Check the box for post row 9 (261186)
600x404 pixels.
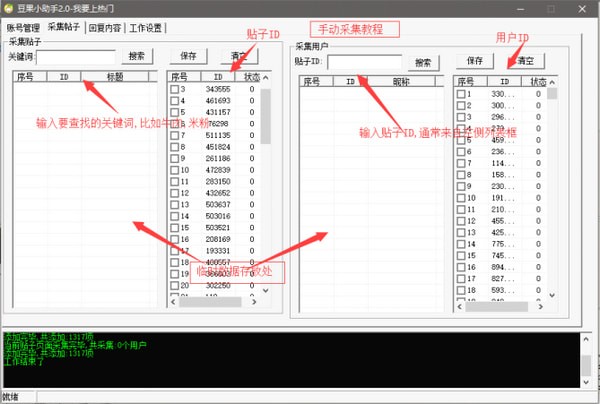pyautogui.click(x=174, y=158)
